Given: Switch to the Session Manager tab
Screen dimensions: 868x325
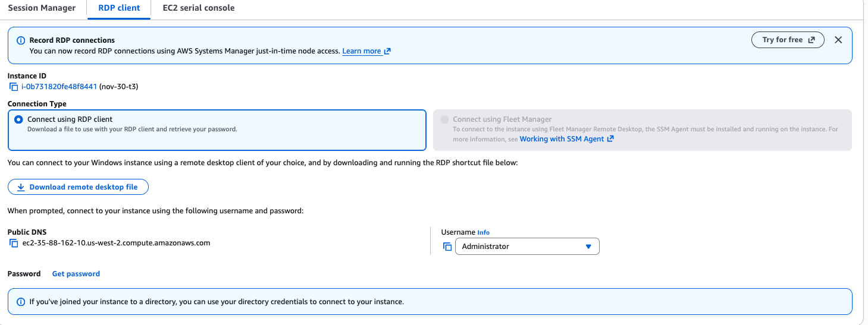Looking at the screenshot, I should tap(42, 8).
